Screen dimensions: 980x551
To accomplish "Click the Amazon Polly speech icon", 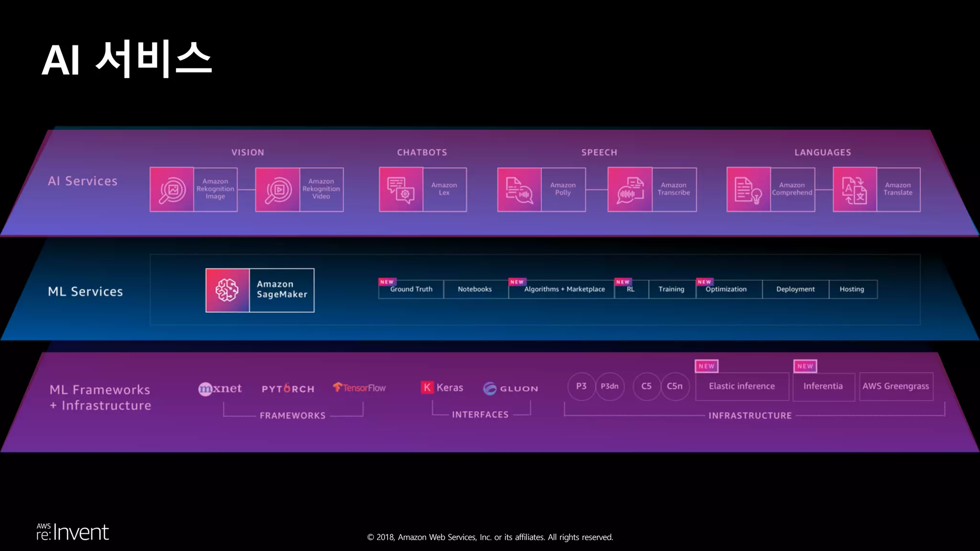I will (519, 189).
